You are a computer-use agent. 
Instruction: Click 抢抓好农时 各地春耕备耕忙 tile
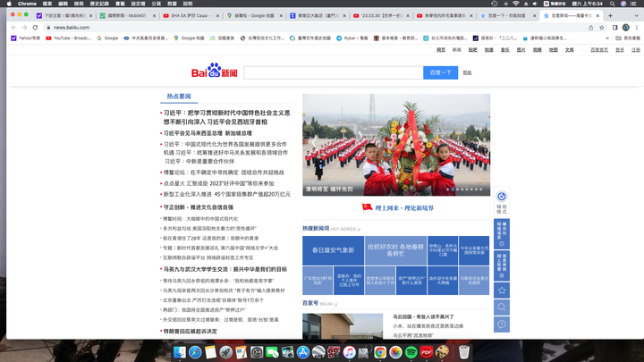[395, 250]
